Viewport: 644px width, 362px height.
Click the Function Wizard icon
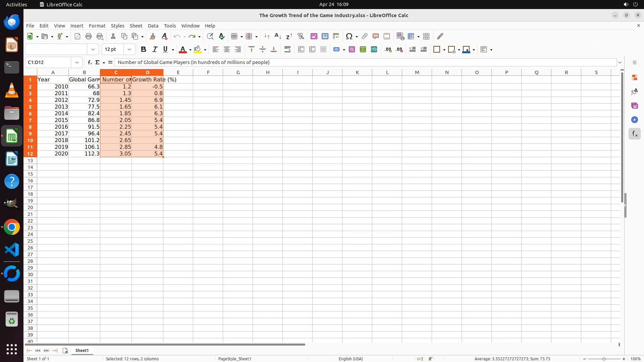(90, 62)
